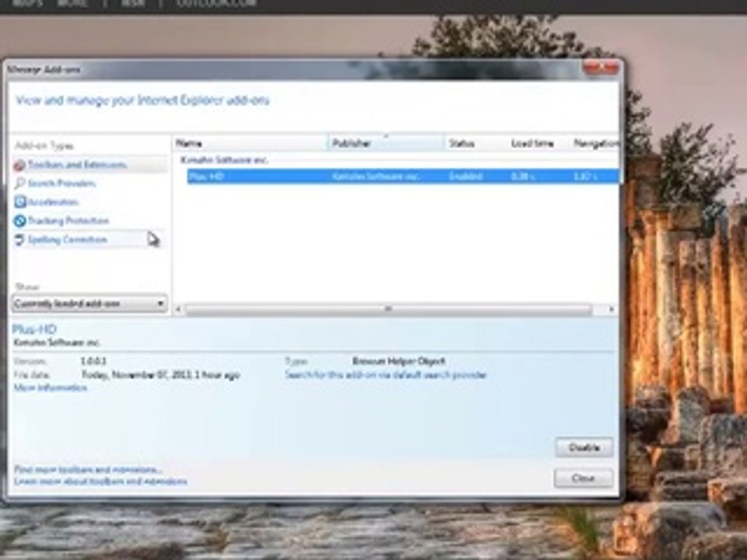Nudge list left with scrollbar arrow
The width and height of the screenshot is (747, 560).
pyautogui.click(x=178, y=309)
